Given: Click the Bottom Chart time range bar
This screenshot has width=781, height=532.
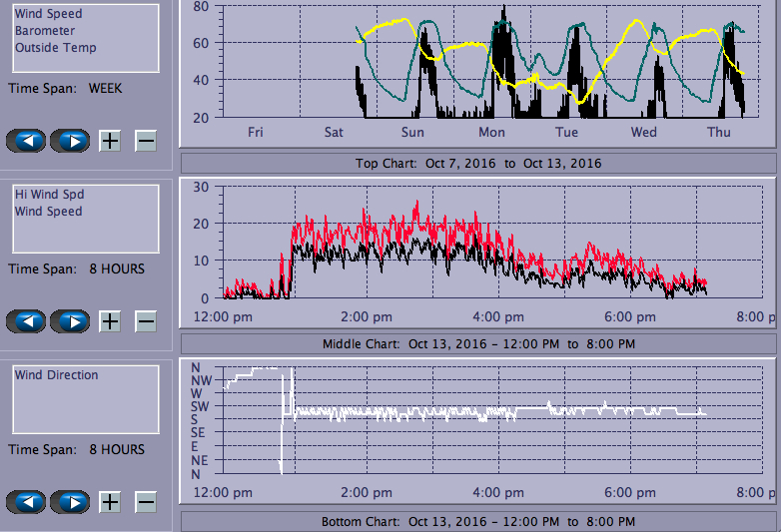Looking at the screenshot, I should [x=477, y=522].
